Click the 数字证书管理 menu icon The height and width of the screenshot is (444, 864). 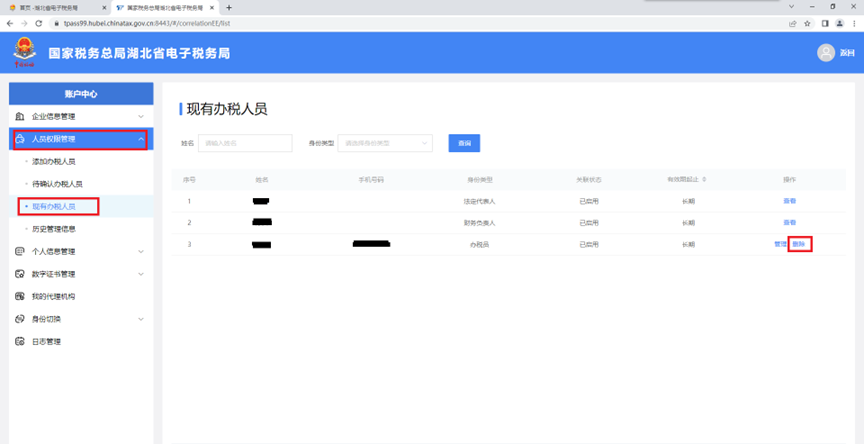20,274
